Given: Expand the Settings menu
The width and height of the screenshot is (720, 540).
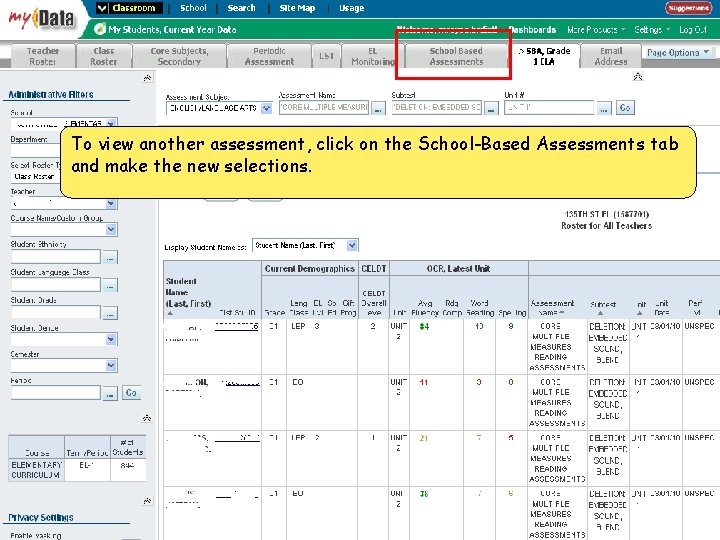Looking at the screenshot, I should (x=652, y=30).
